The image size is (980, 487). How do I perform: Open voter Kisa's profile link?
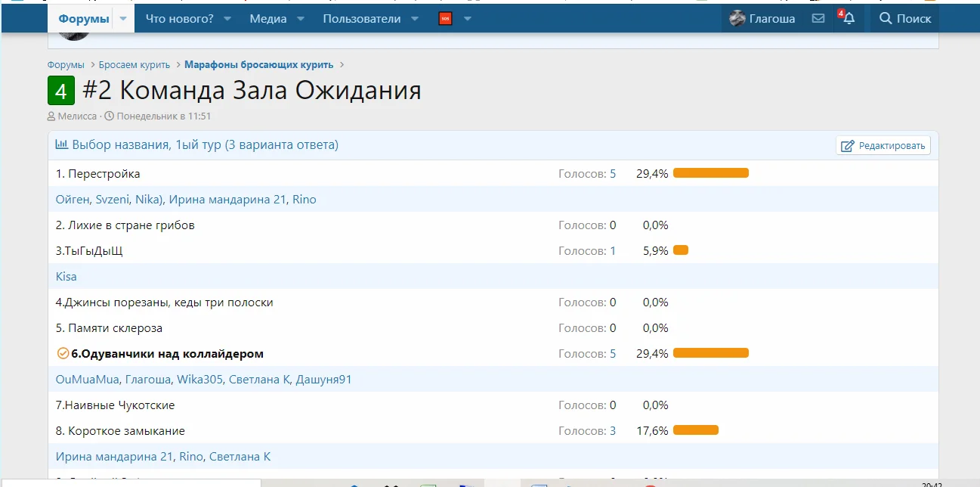66,277
